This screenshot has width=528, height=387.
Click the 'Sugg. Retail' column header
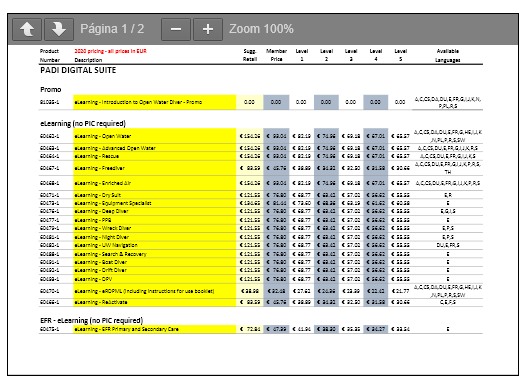point(250,55)
